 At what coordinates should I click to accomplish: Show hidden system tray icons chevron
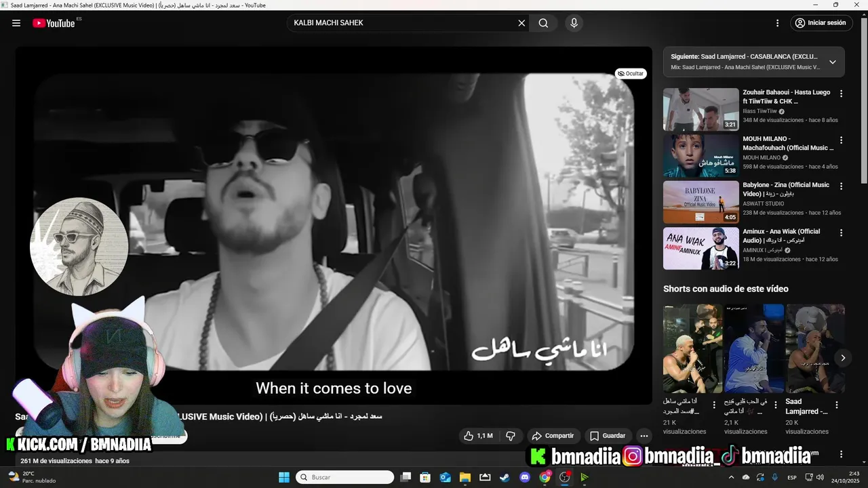coord(731,477)
